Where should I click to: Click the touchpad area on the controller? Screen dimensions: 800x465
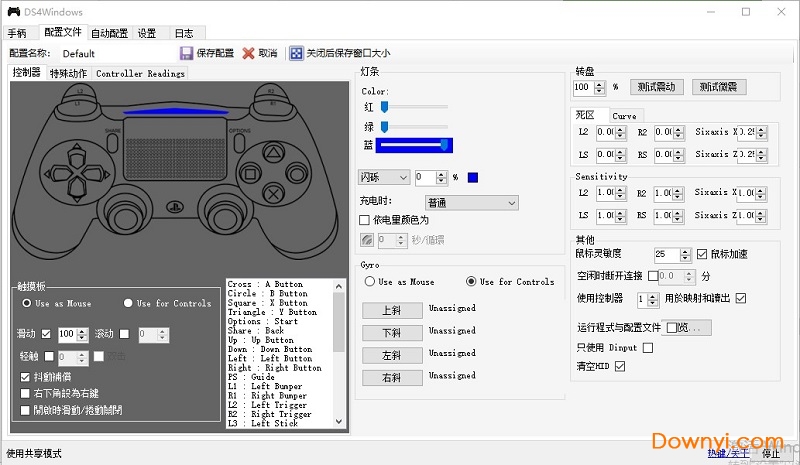point(175,148)
